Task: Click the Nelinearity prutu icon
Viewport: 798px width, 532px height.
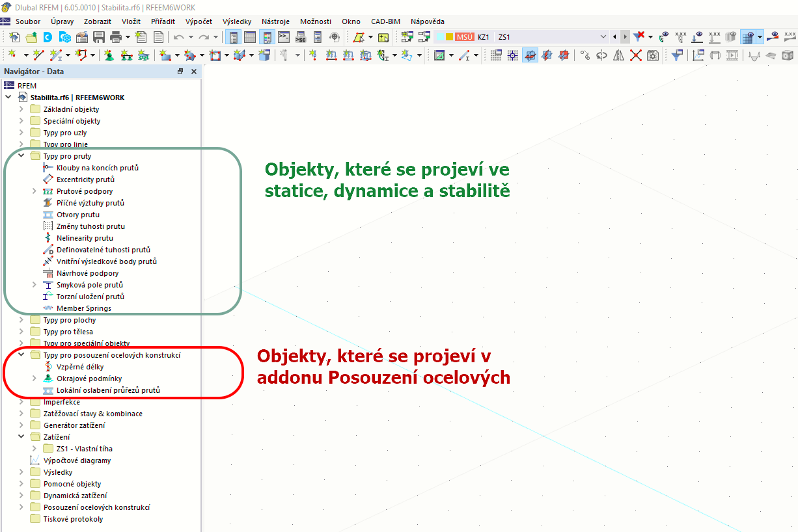Action: coord(49,238)
